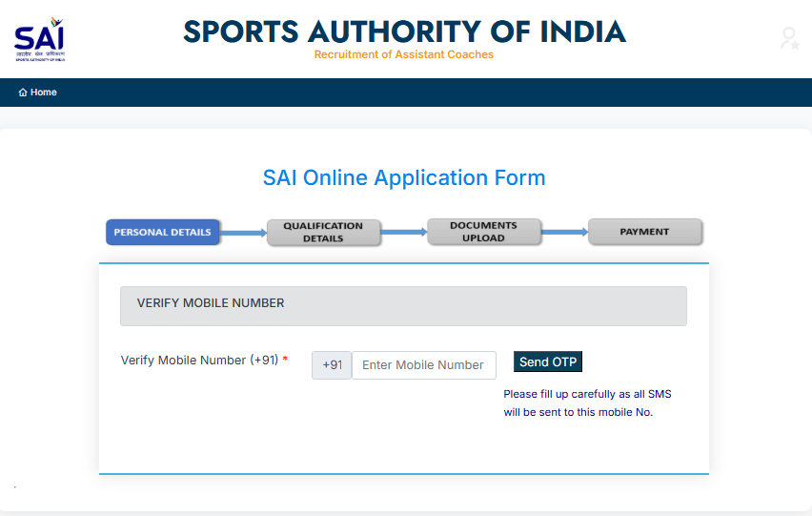Click the +91 country code prefix
The height and width of the screenshot is (516, 812).
tap(332, 365)
